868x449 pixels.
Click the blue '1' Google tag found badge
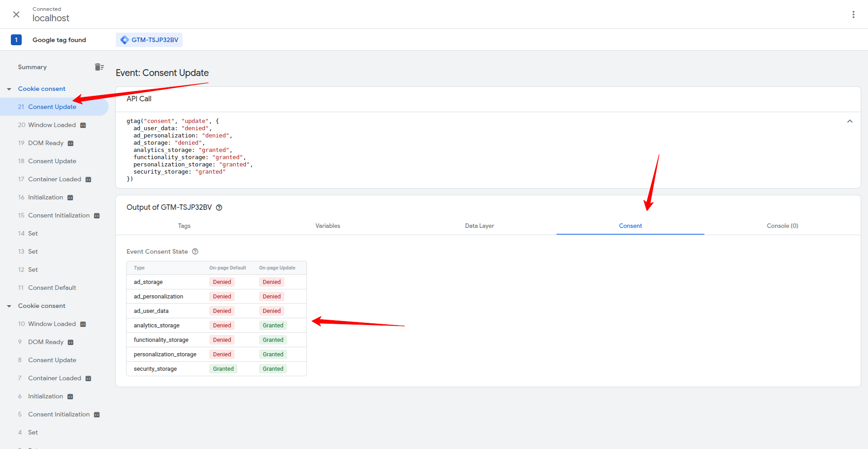[16, 39]
